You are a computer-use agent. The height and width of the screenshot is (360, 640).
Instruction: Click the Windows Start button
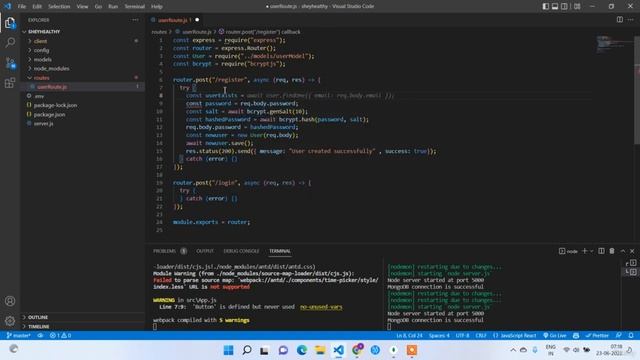229,350
